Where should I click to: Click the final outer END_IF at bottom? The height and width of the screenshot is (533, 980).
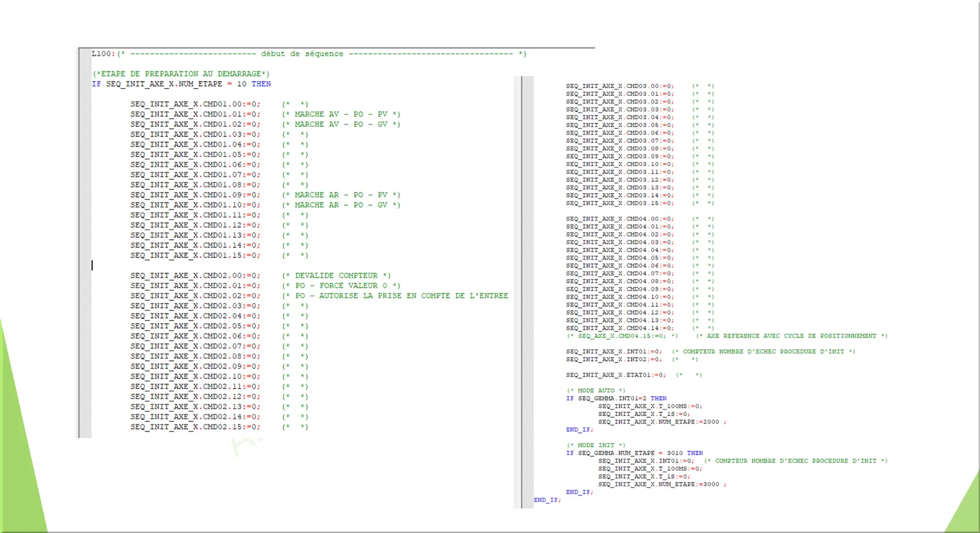[547, 500]
